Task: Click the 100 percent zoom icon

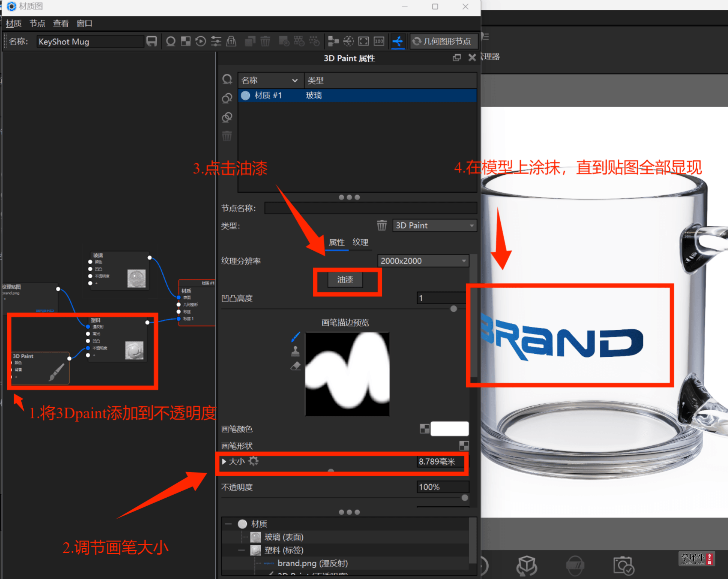Action: tap(379, 41)
